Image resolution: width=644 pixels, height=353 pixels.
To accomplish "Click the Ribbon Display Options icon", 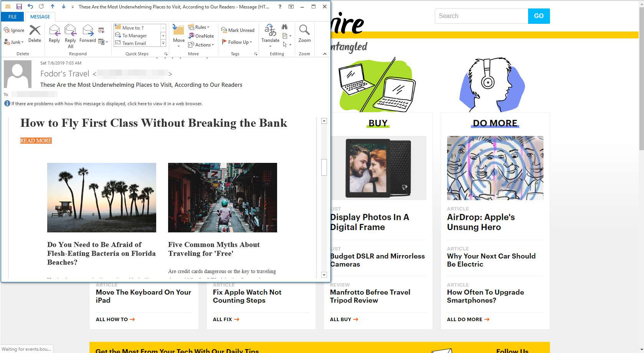I will pos(291,7).
